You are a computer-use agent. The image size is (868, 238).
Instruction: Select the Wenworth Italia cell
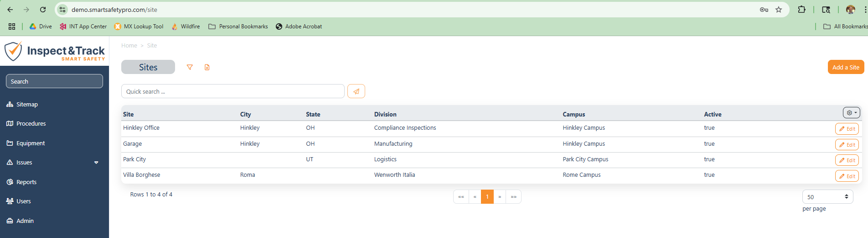click(394, 175)
